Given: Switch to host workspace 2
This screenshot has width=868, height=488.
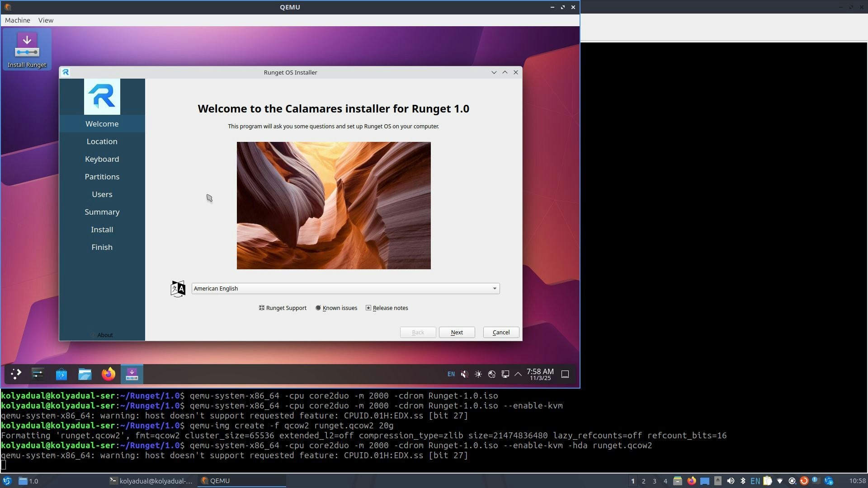Looking at the screenshot, I should [x=643, y=481].
